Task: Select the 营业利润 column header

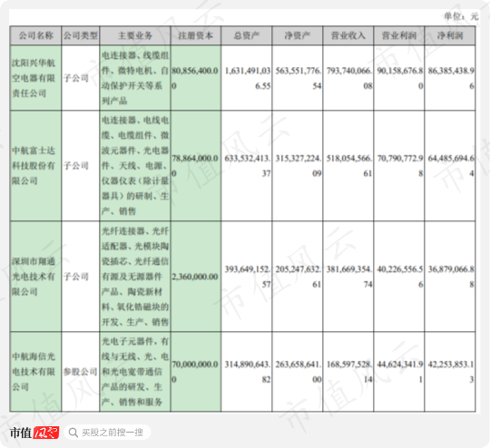Action: coord(398,35)
